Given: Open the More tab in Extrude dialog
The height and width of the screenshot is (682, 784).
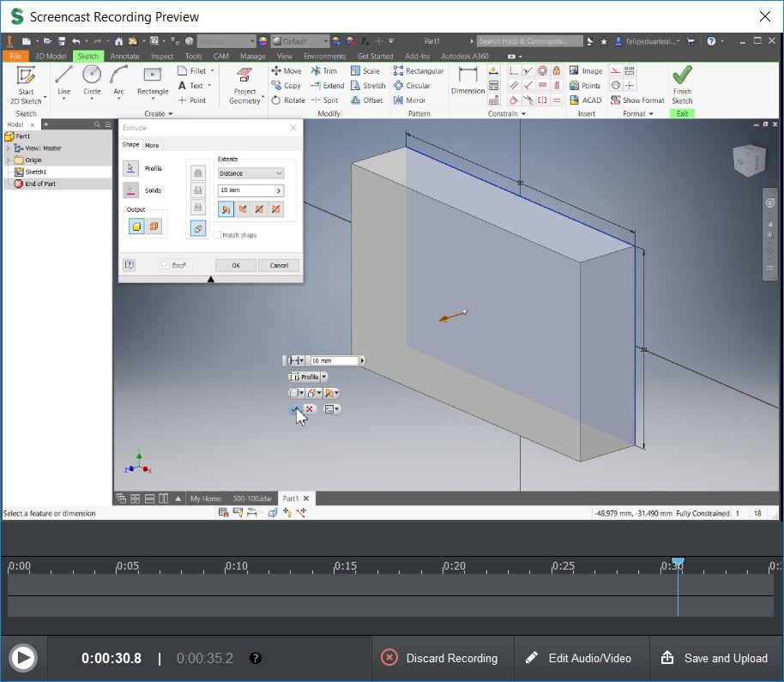Looking at the screenshot, I should pyautogui.click(x=152, y=145).
